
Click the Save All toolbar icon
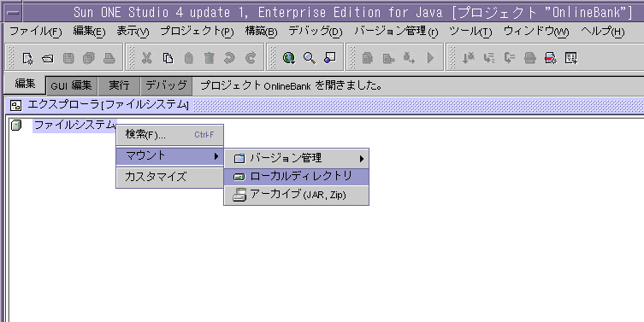coord(89,59)
